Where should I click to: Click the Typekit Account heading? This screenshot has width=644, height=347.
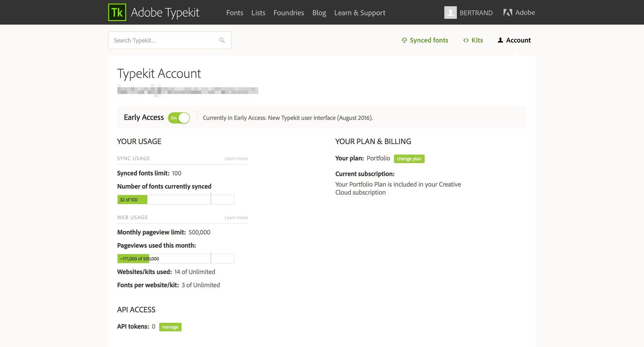(x=159, y=73)
